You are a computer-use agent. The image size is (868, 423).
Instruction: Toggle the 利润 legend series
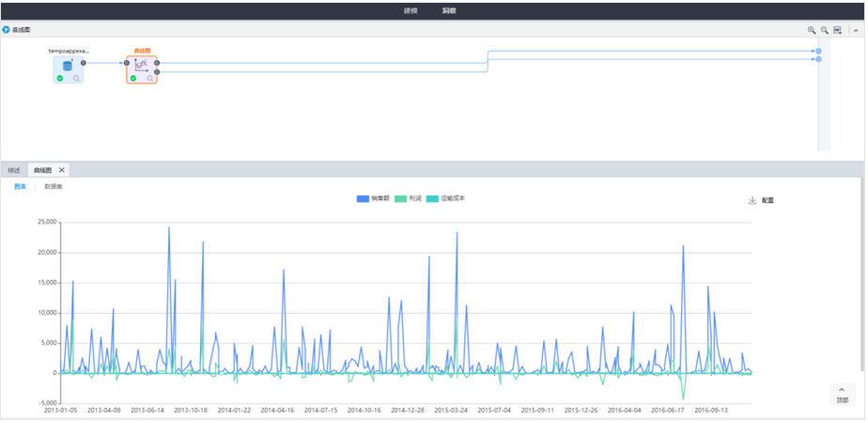409,198
